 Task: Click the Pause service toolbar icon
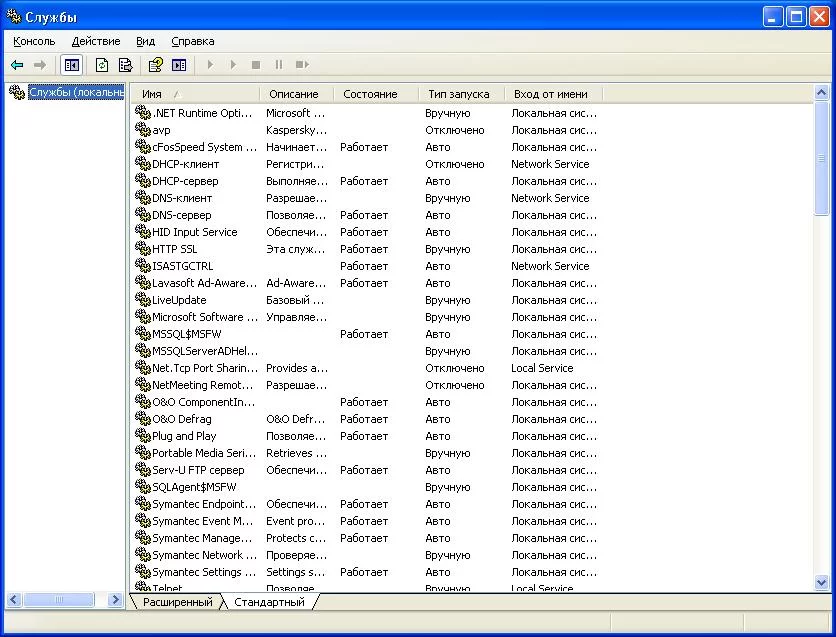(x=279, y=65)
